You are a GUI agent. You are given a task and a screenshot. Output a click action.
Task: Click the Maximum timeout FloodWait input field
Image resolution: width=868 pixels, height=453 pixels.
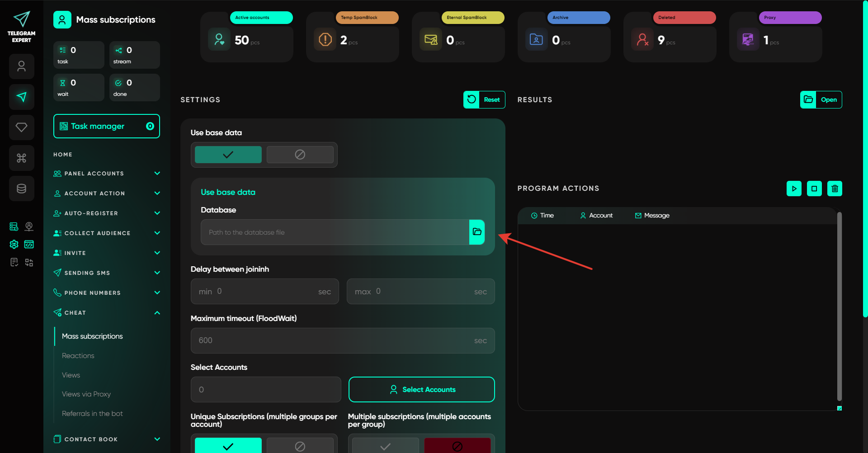[x=335, y=340]
